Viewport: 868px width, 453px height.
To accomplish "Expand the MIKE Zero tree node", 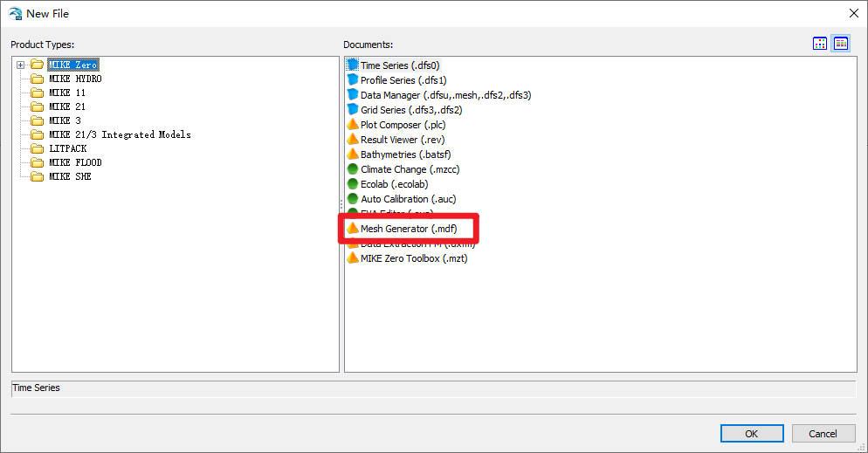I will tap(21, 65).
